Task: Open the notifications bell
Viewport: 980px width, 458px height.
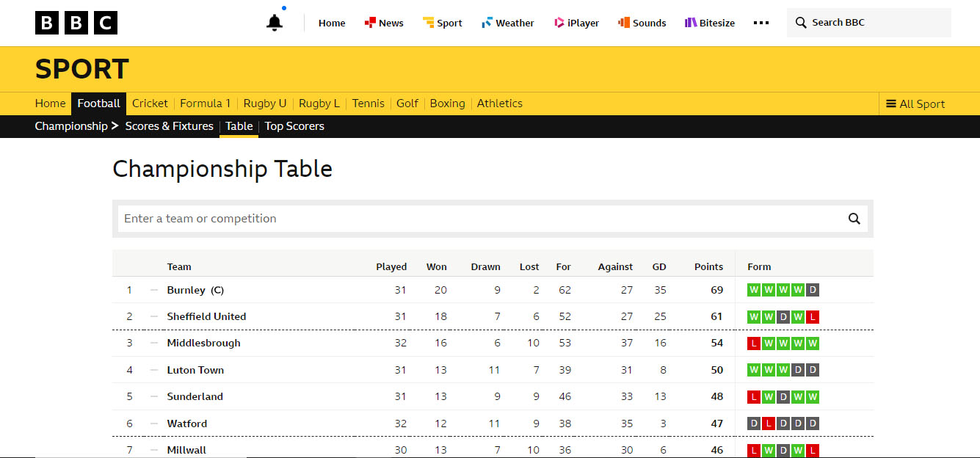Action: click(x=275, y=23)
